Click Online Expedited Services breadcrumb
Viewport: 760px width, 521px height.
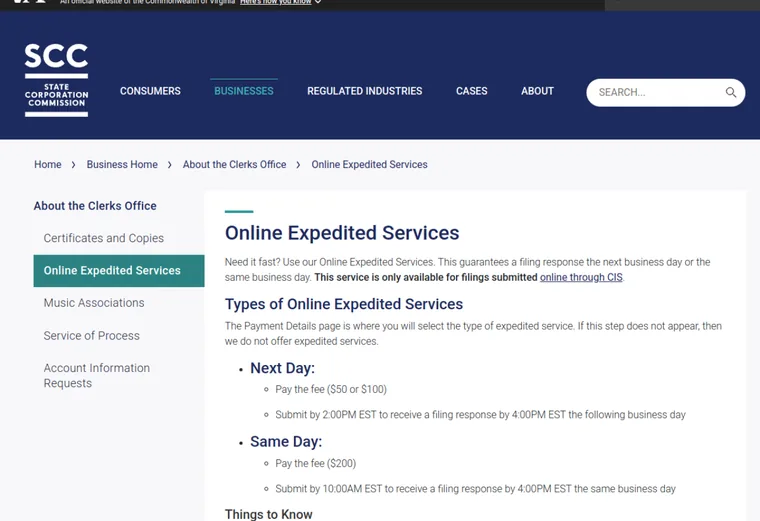pos(369,164)
